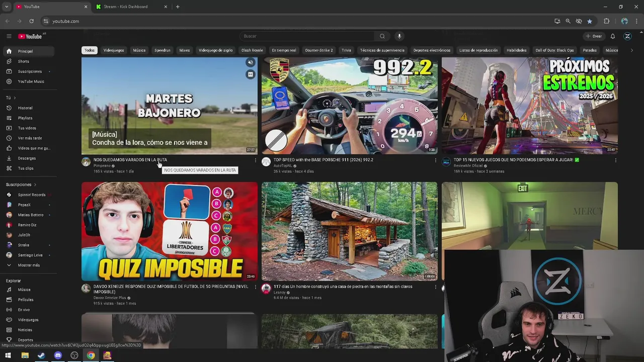Select the Speedrun filter chip
Viewport: 644px width, 362px height.
tap(163, 50)
